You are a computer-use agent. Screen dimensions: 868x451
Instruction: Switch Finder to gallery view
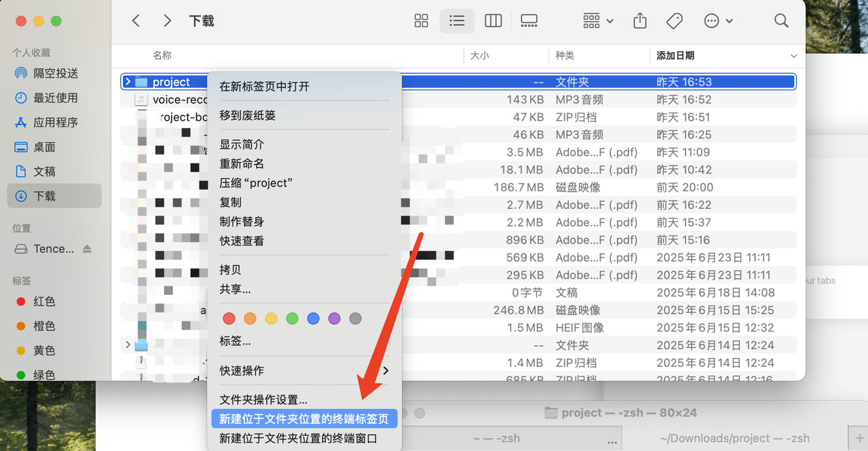(x=529, y=21)
